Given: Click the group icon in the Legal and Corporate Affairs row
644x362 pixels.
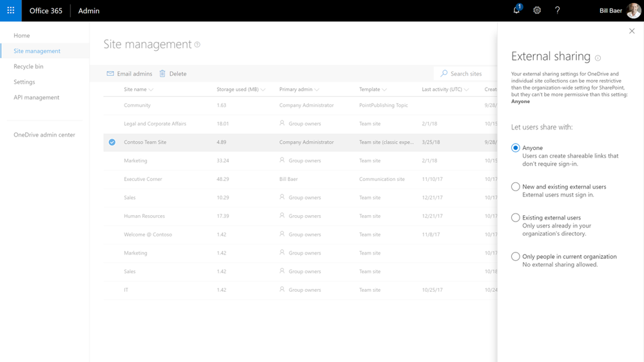Looking at the screenshot, I should tap(282, 123).
